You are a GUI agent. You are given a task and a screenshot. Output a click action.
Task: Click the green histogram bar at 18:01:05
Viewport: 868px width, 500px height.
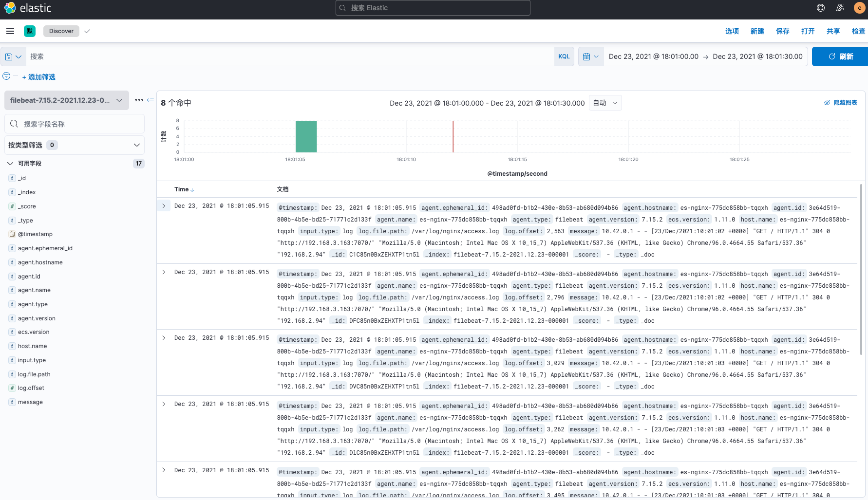306,137
